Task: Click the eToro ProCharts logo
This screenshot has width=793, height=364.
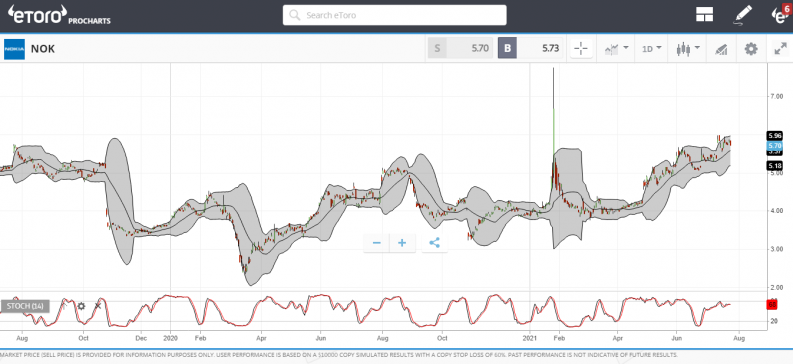Action: tap(59, 15)
